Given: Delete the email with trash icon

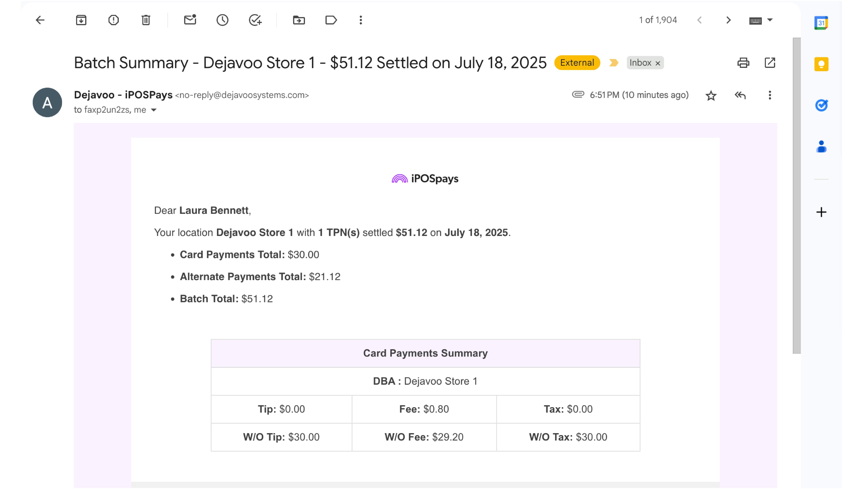Looking at the screenshot, I should (x=146, y=20).
